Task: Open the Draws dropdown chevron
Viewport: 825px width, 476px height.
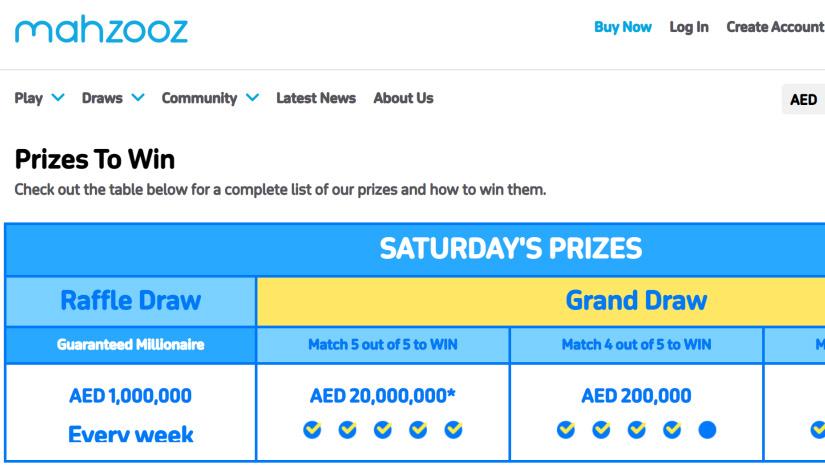Action: coord(138,98)
